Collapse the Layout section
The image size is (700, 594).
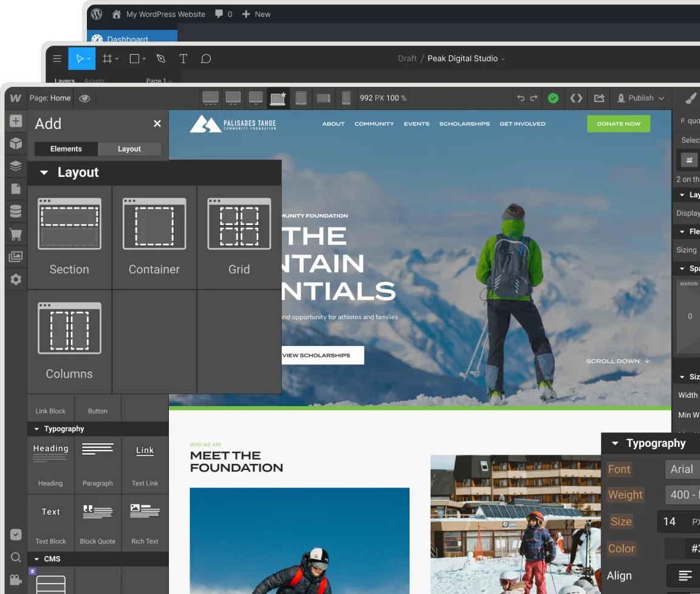(44, 173)
